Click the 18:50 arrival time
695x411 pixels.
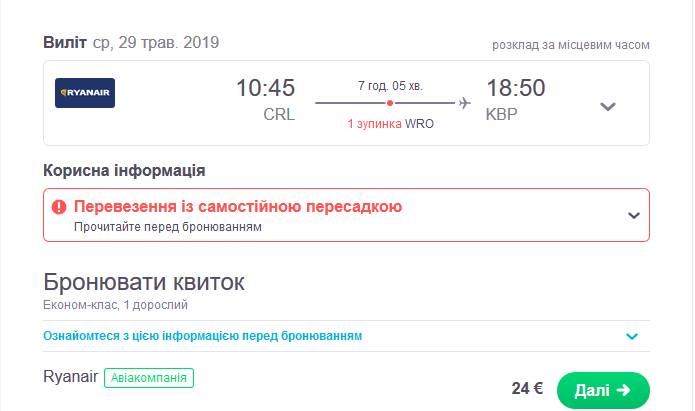pos(515,89)
